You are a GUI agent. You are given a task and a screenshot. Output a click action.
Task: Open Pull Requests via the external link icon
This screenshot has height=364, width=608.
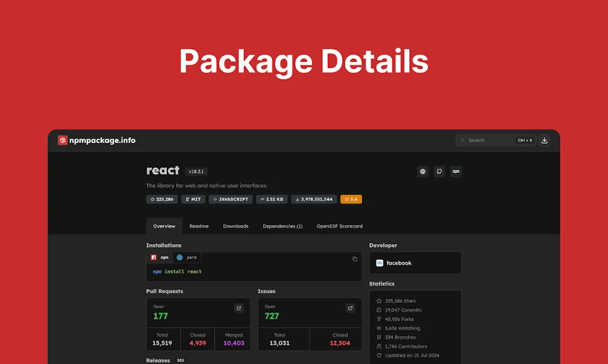(x=239, y=308)
